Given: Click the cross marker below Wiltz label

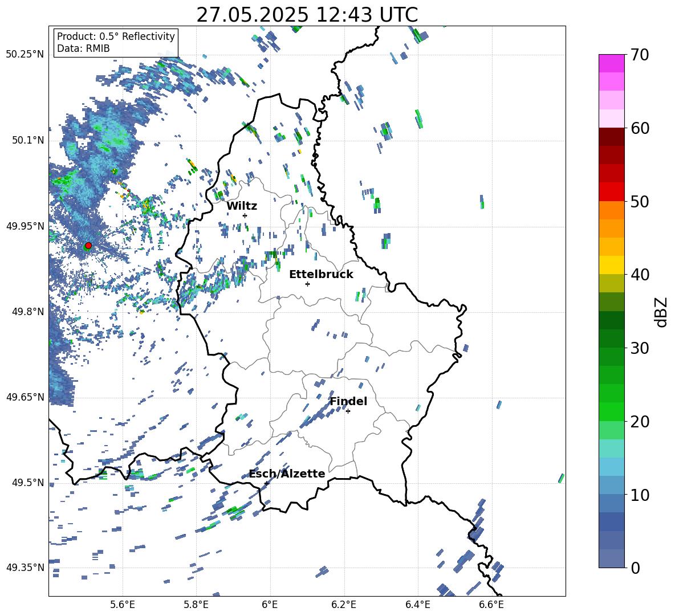Looking at the screenshot, I should 245,215.
